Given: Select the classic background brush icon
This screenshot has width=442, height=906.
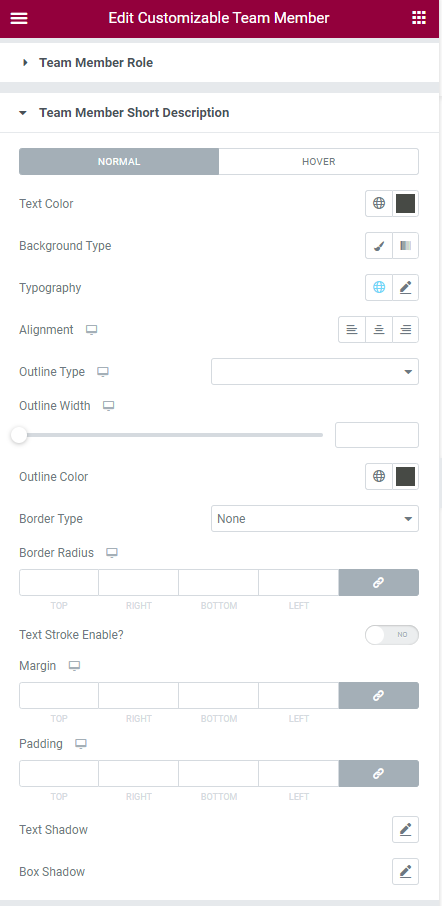Looking at the screenshot, I should (x=379, y=246).
